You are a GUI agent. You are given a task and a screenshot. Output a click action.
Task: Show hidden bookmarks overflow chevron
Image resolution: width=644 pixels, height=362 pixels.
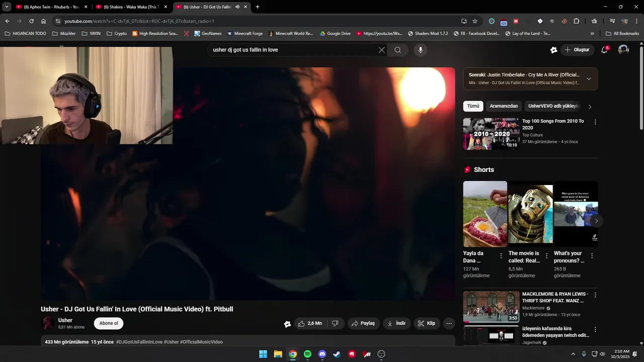[592, 34]
